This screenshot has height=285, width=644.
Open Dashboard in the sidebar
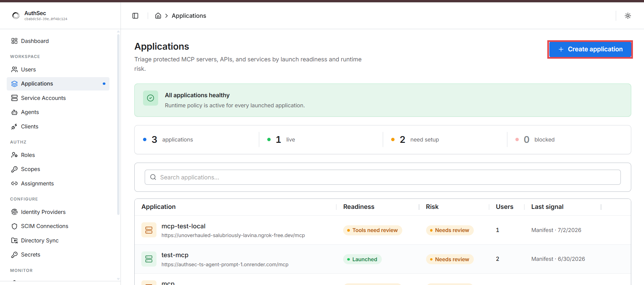(58, 41)
